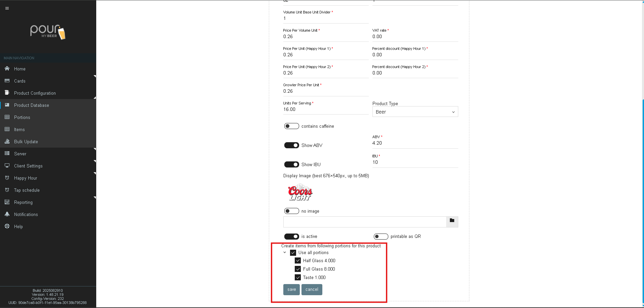
Task: Expand the Product Configuration submenu
Action: (35, 93)
